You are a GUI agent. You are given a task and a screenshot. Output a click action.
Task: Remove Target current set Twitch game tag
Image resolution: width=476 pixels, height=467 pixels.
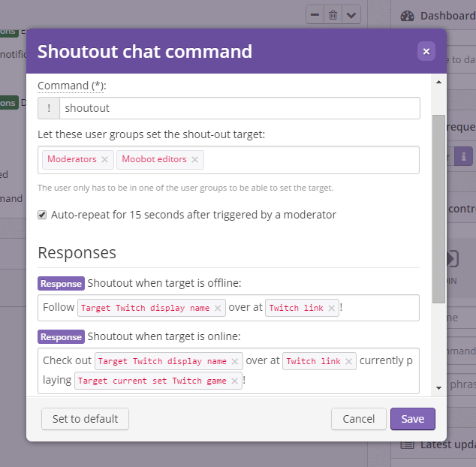point(234,381)
